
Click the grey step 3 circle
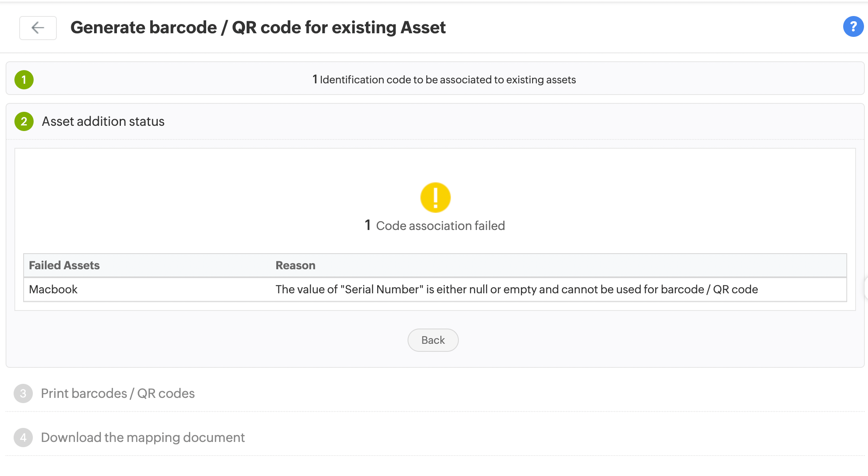pos(23,393)
